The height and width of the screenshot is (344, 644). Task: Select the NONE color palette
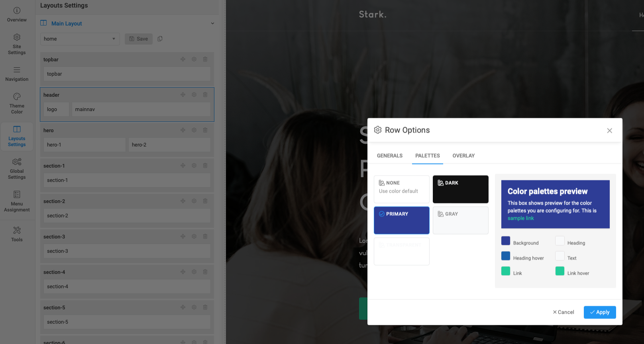[402, 189]
